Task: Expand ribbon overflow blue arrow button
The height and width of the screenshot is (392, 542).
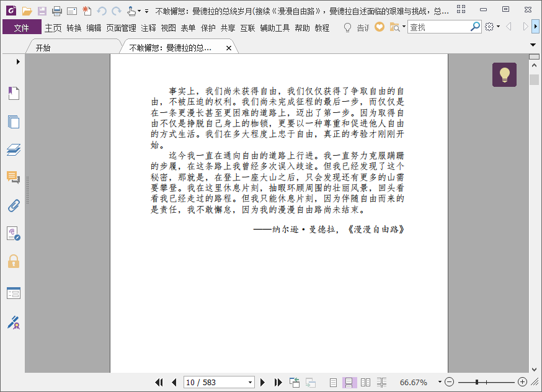Action: 535,26
